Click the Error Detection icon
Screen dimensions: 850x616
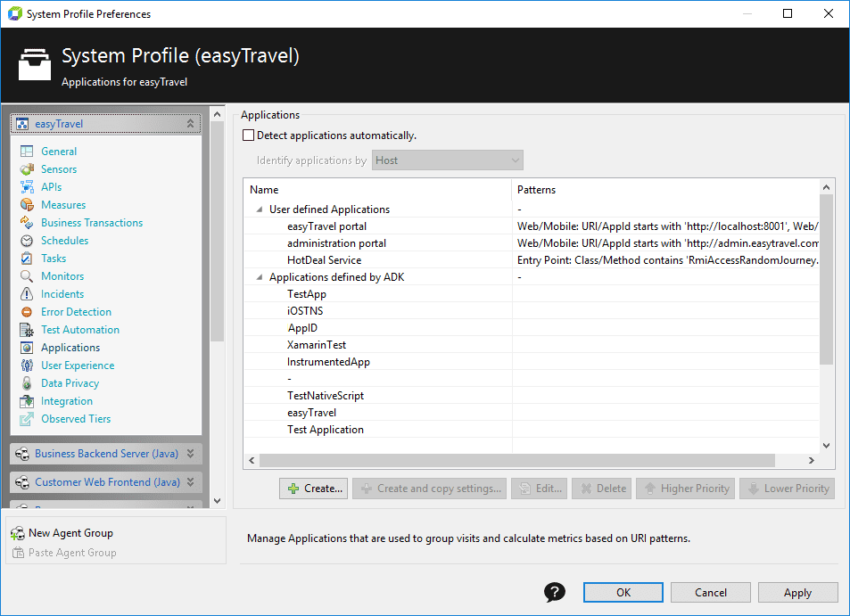pyautogui.click(x=27, y=312)
